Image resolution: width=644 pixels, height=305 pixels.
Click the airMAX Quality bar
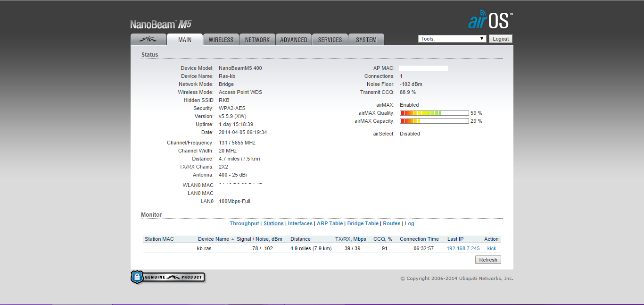tap(434, 113)
